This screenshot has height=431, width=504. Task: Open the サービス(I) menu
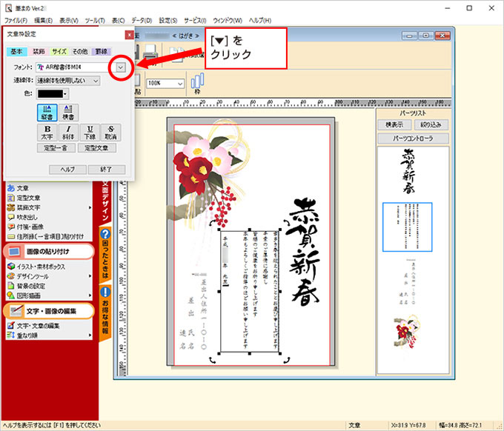(195, 20)
